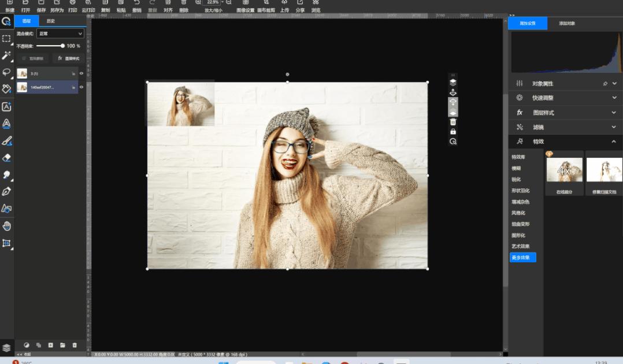This screenshot has height=364, width=623.
Task: Click the delete layer trash icon
Action: point(74,345)
